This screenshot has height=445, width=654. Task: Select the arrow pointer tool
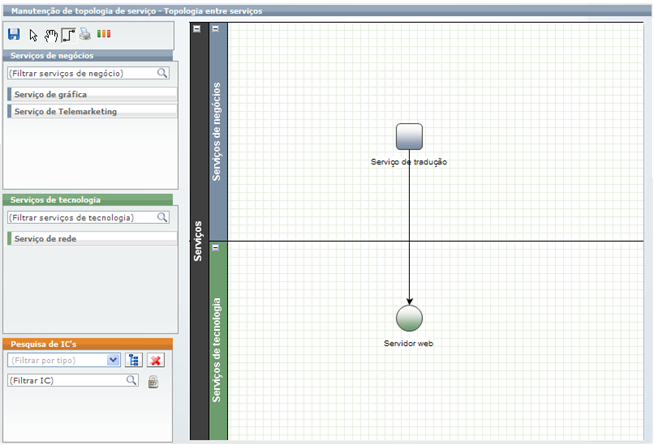[x=33, y=35]
